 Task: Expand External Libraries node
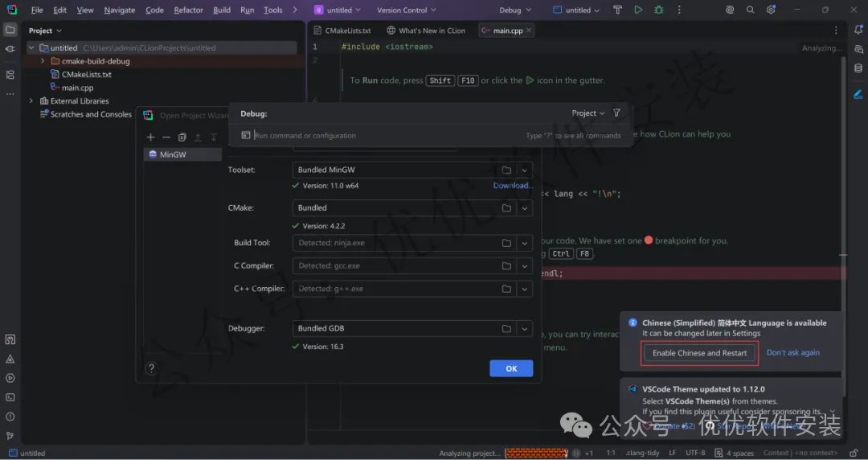(x=31, y=101)
